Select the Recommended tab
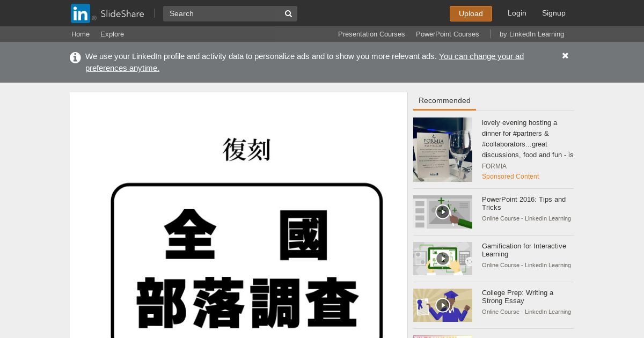Image resolution: width=644 pixels, height=338 pixels. [x=444, y=101]
